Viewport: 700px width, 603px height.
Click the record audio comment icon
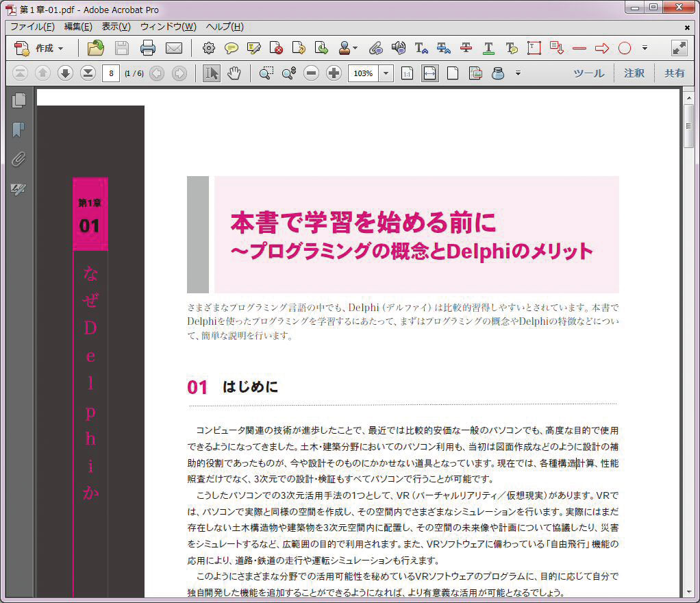(398, 48)
